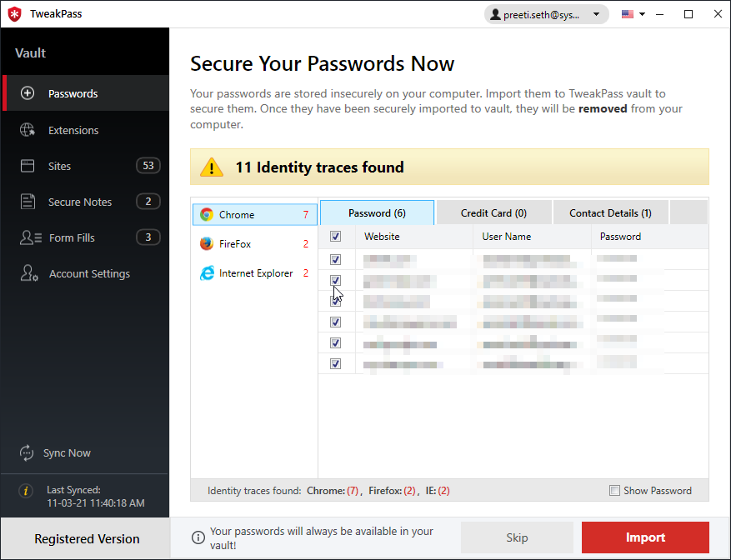731x560 pixels.
Task: Select the Chrome browser entry
Action: (250, 214)
